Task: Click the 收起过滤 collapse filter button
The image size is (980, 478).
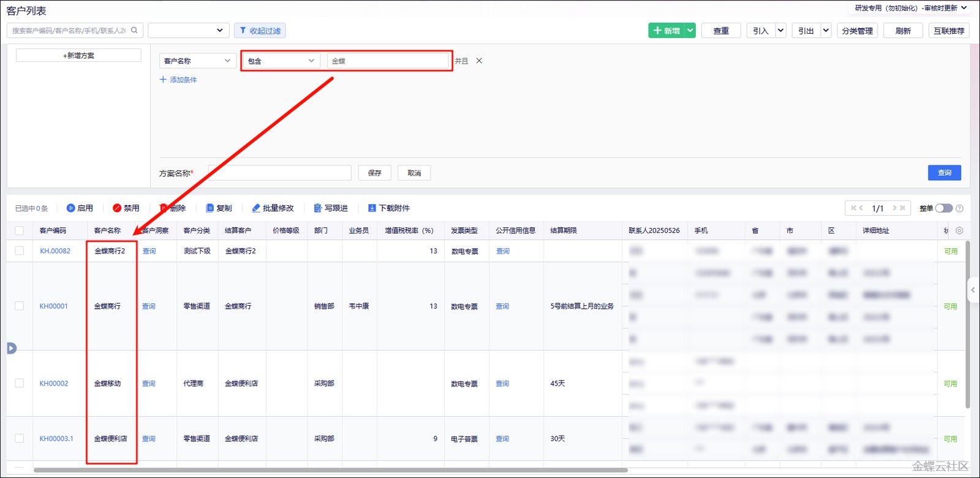Action: point(260,31)
